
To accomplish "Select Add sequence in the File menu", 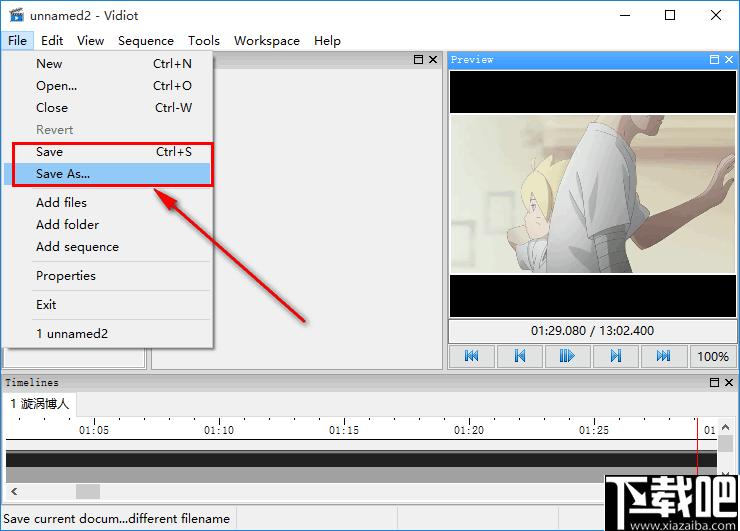I will click(108, 247).
